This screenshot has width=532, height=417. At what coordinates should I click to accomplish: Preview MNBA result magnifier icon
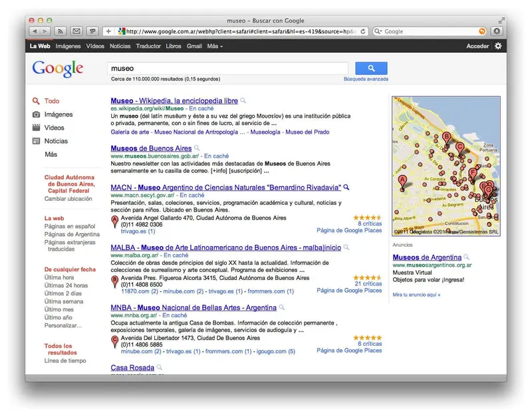281,307
